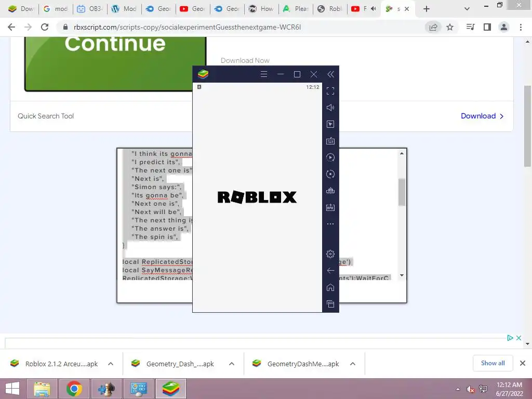Switch to the Plea tab
532x399 pixels.
point(295,9)
